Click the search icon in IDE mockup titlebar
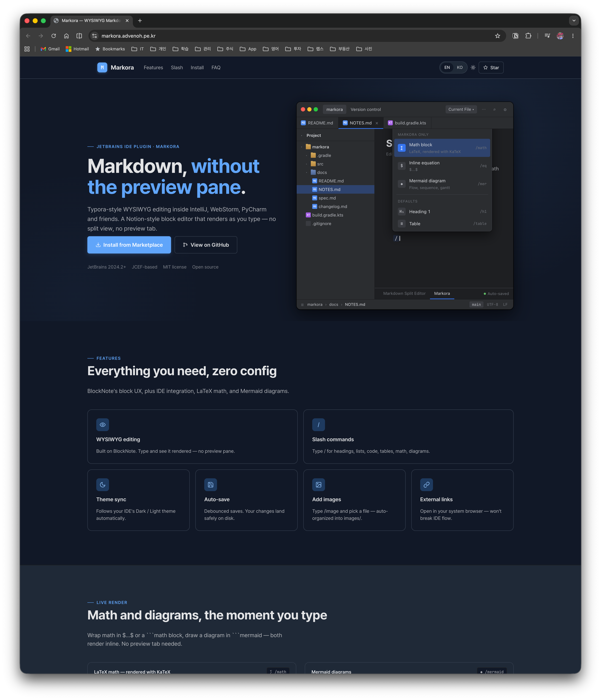Image resolution: width=601 pixels, height=700 pixels. (494, 110)
